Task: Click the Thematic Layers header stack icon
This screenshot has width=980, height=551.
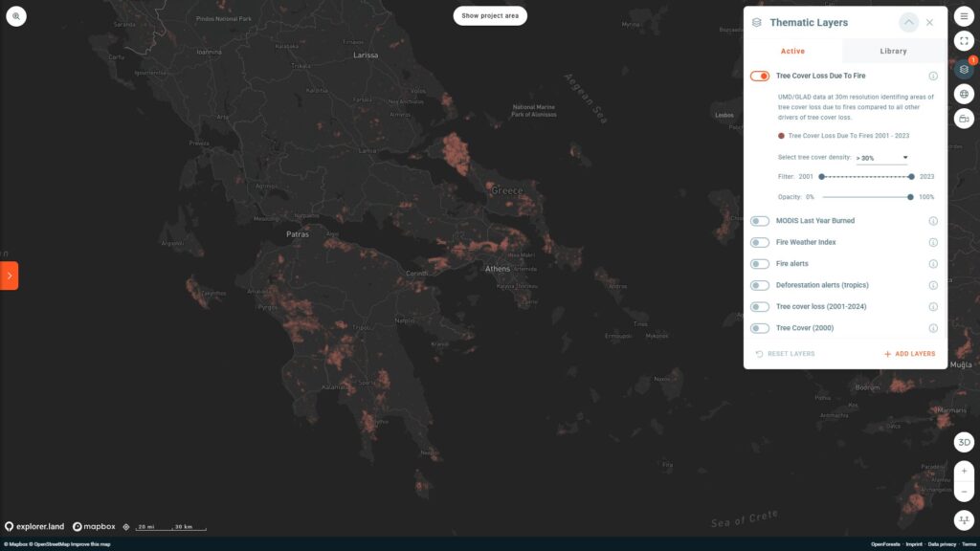Action: pos(757,23)
